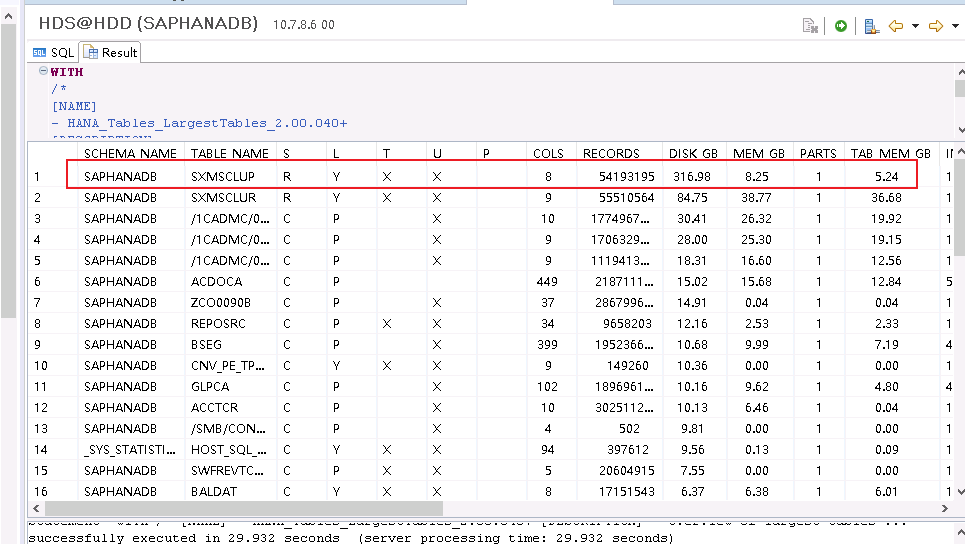965x544 pixels.
Task: Click the SQL tab icon
Action: coord(39,52)
